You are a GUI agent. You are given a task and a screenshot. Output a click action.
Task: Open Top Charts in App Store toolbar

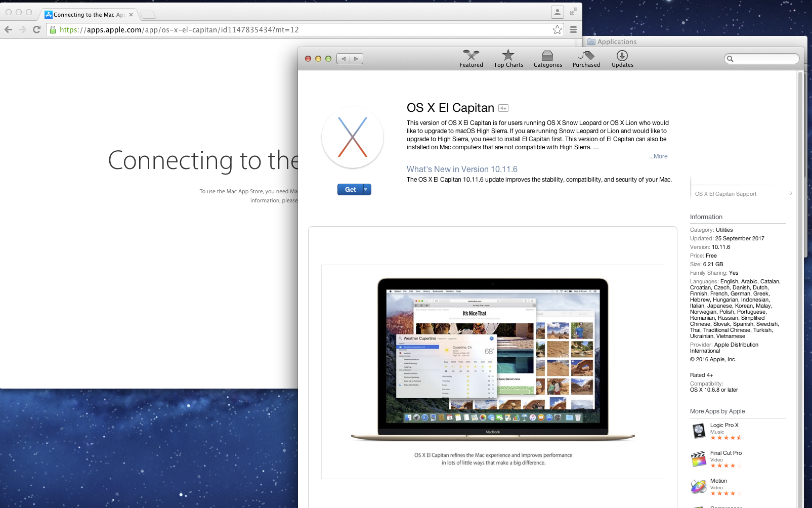(508, 59)
